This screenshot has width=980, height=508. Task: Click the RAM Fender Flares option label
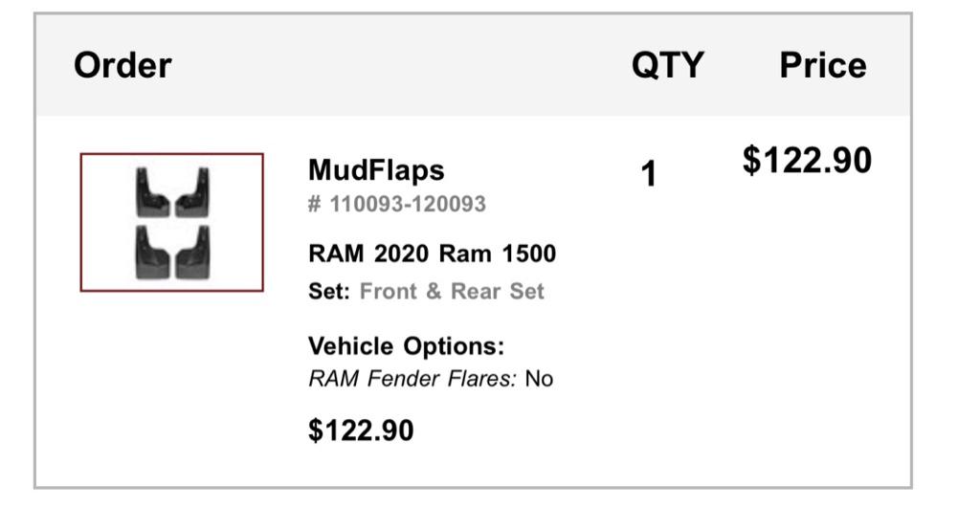(412, 379)
